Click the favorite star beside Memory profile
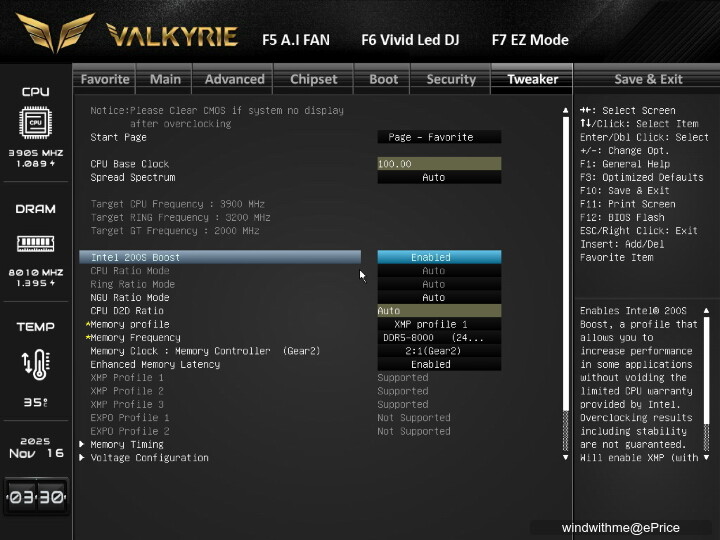The width and height of the screenshot is (720, 540). tap(87, 325)
